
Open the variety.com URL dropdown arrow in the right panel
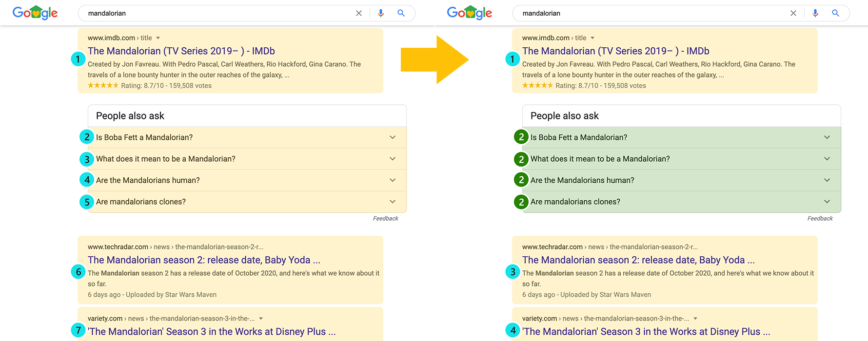(695, 319)
